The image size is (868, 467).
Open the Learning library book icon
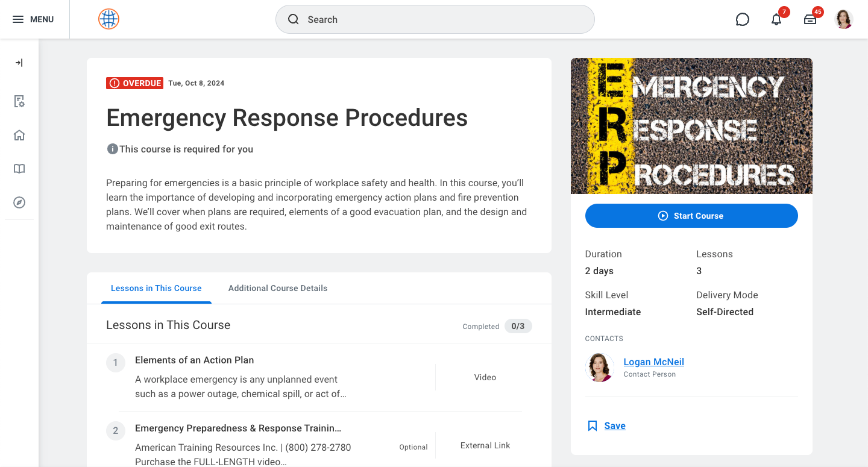click(19, 169)
